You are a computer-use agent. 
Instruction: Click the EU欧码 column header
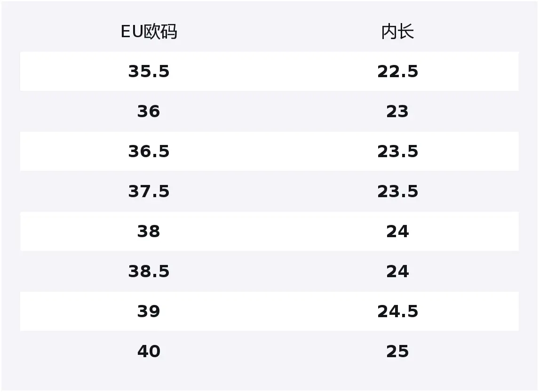click(x=149, y=32)
